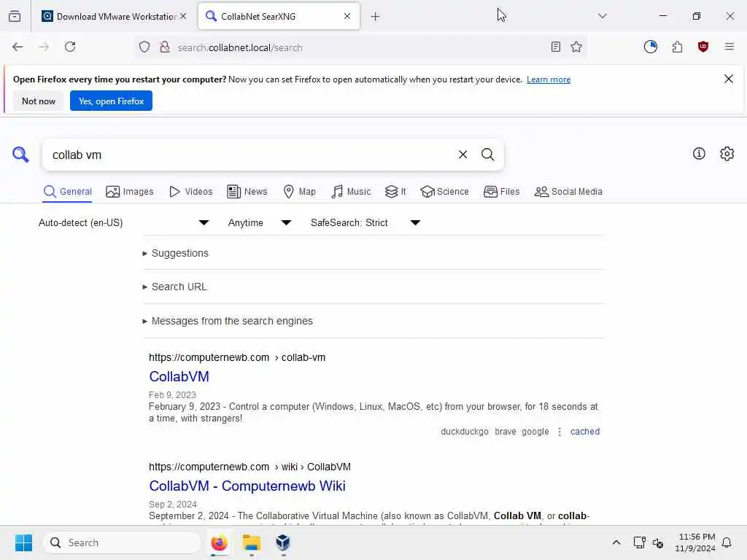Open the Learn more link

tap(549, 79)
